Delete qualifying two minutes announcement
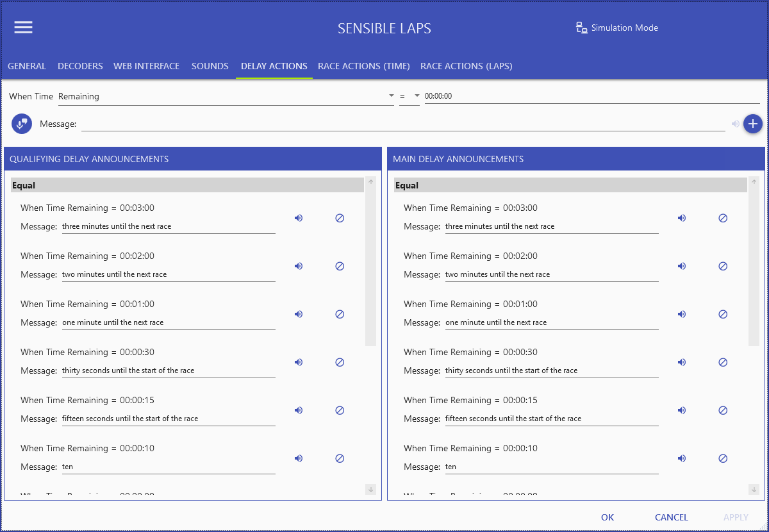 click(340, 266)
